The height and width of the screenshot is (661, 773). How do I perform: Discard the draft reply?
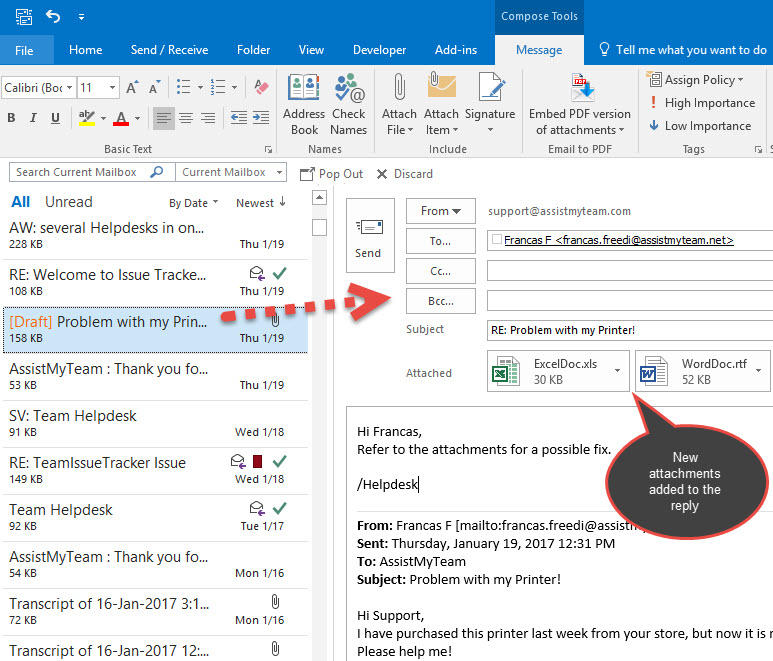tap(404, 174)
